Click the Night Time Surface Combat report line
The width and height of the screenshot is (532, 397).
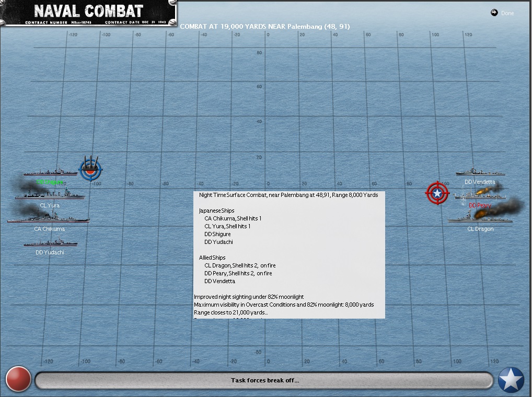(x=288, y=195)
